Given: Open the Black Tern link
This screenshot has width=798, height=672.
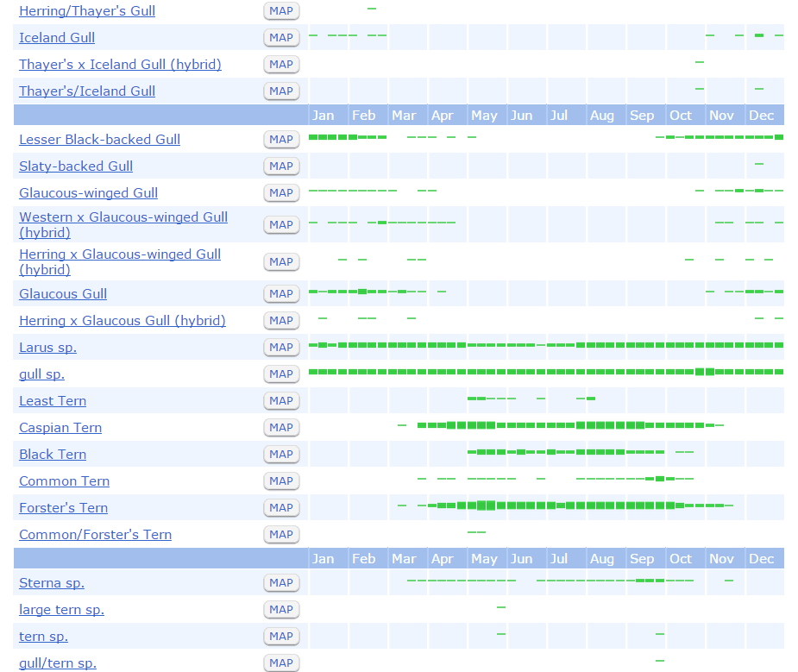Looking at the screenshot, I should pos(53,455).
